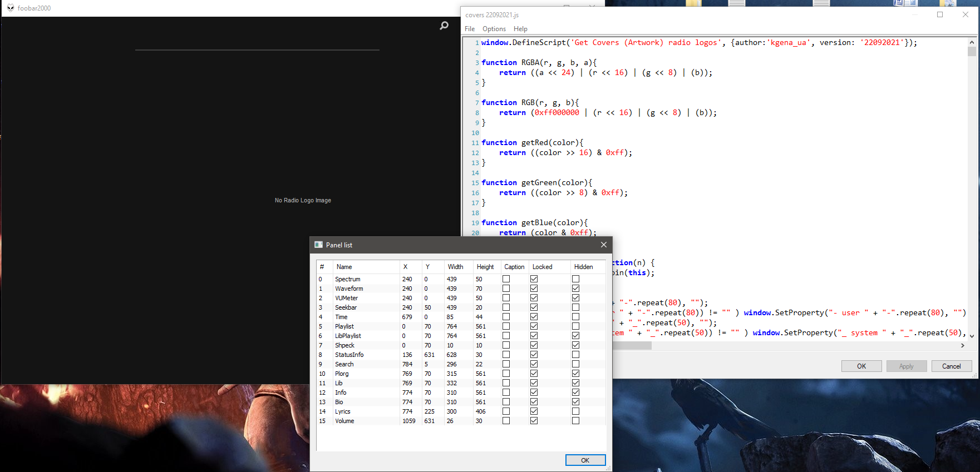Click the foobar2000 alien logo icon

11,8
